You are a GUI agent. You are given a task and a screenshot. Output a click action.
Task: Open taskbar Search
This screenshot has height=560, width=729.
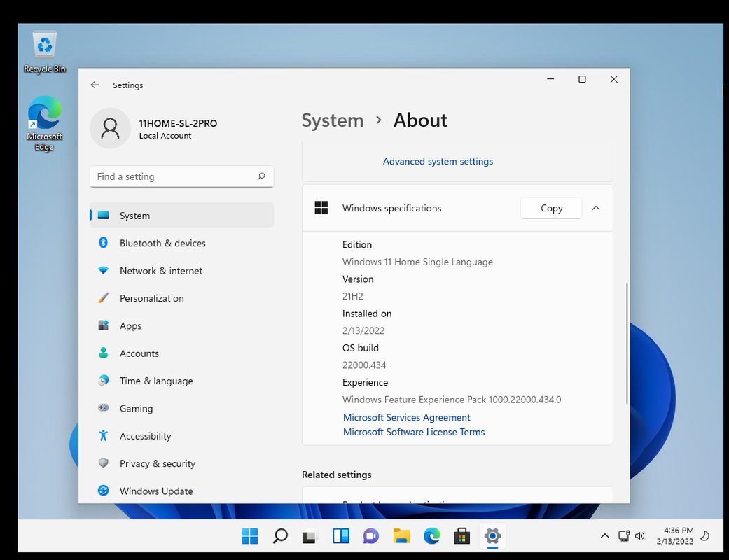coord(280,535)
